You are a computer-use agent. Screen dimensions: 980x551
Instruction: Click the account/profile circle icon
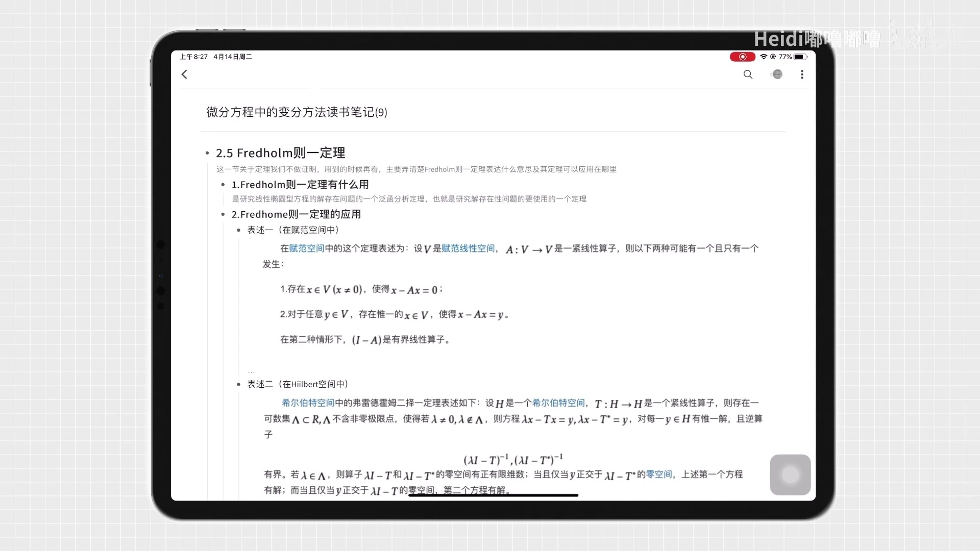pyautogui.click(x=777, y=74)
